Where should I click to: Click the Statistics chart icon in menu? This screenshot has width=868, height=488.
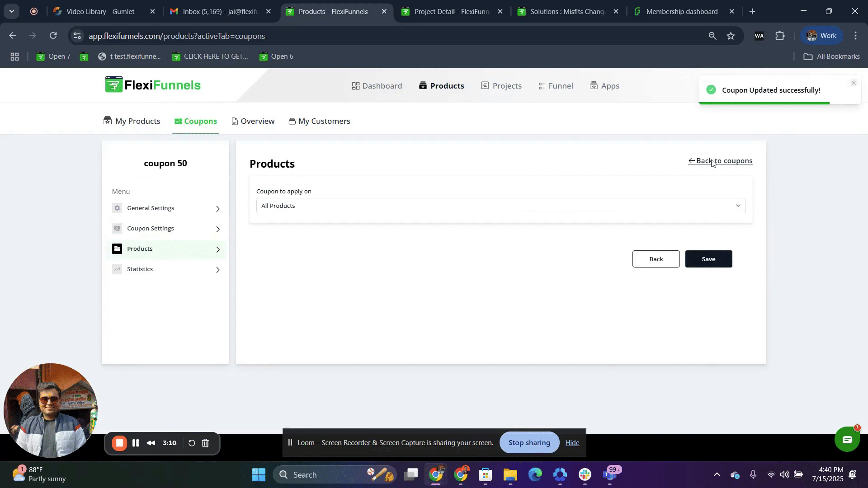coord(117,269)
